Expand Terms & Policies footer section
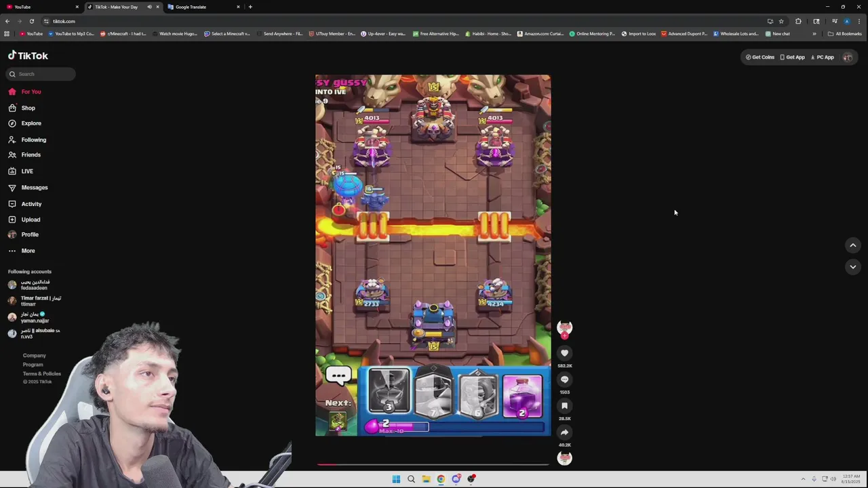The image size is (868, 488). tap(41, 373)
